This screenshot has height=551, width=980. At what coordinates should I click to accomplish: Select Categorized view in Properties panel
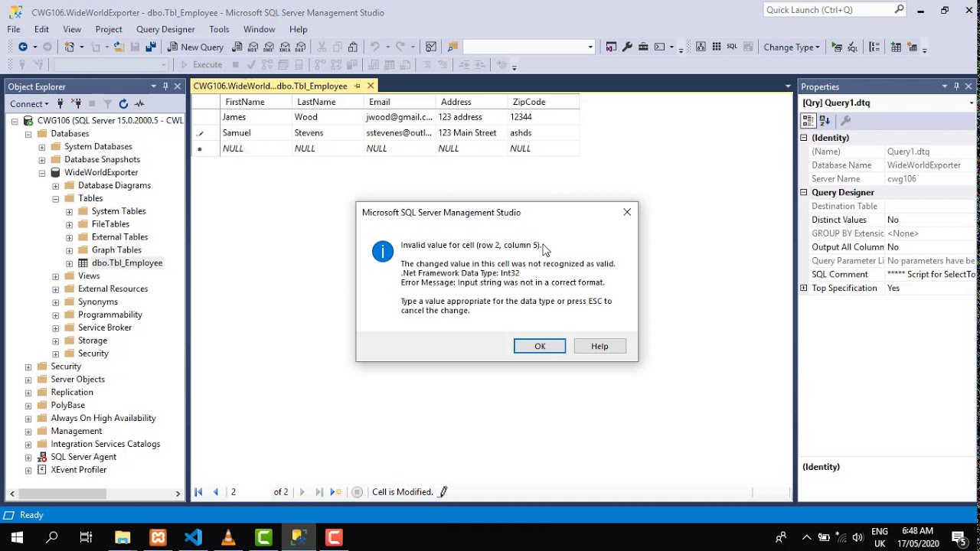808,120
